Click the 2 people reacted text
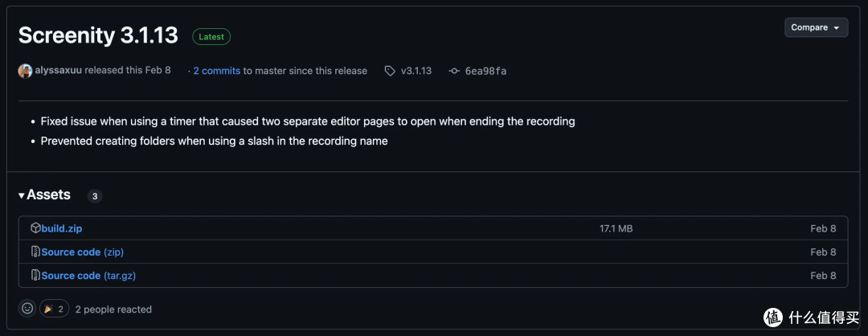This screenshot has height=336, width=868. [x=113, y=309]
